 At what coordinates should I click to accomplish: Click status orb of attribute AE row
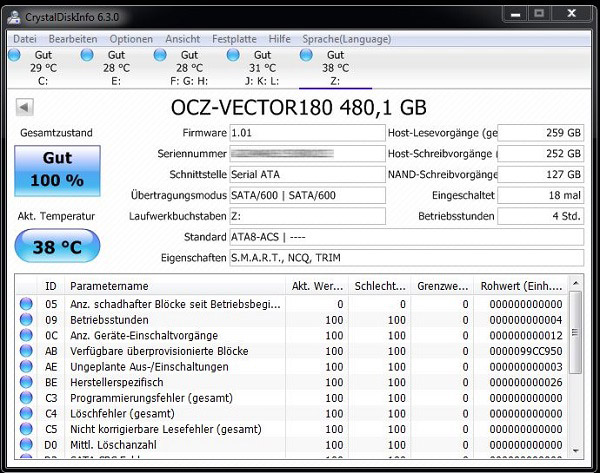[26, 367]
